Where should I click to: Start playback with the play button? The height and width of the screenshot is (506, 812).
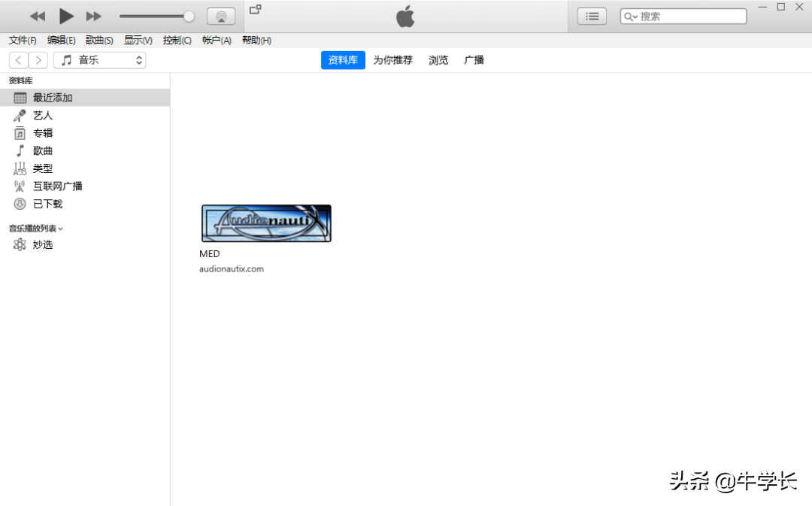point(65,16)
